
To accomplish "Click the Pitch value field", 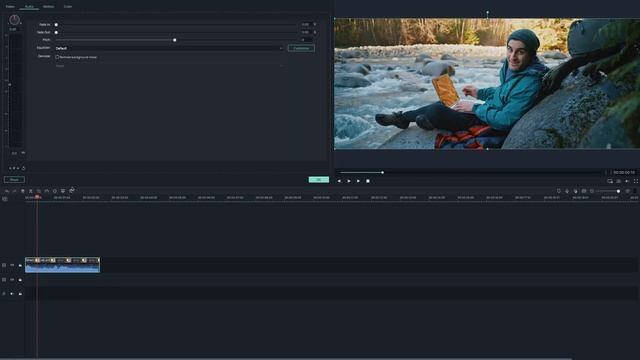I will click(306, 40).
